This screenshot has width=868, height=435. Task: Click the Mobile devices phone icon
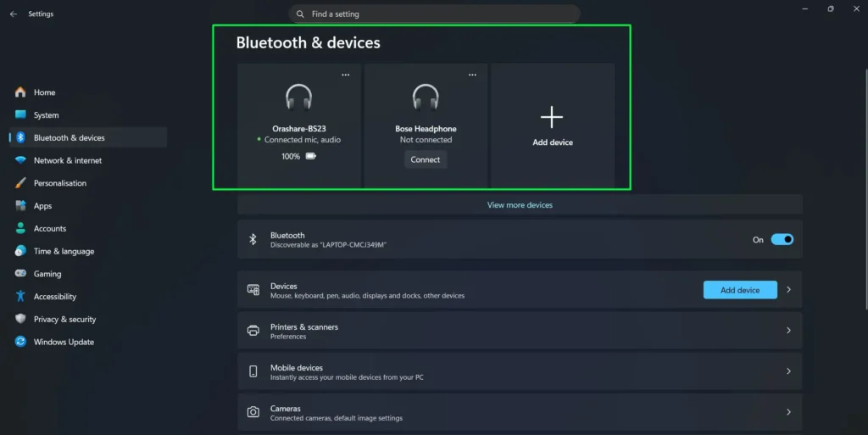(253, 371)
